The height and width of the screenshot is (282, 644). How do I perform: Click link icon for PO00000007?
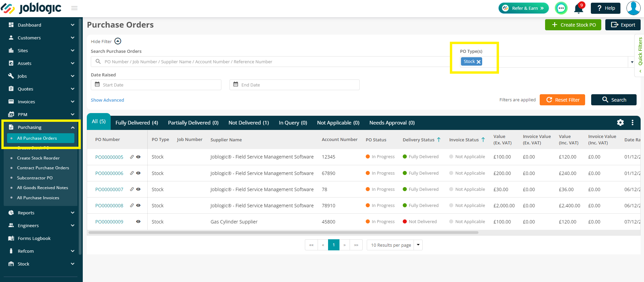click(132, 189)
